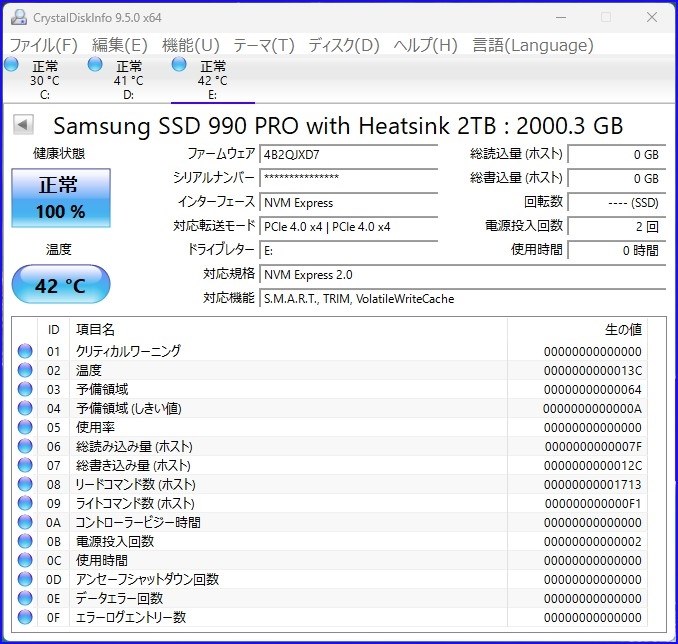Select the クリティカルワーニング row name

(128, 351)
